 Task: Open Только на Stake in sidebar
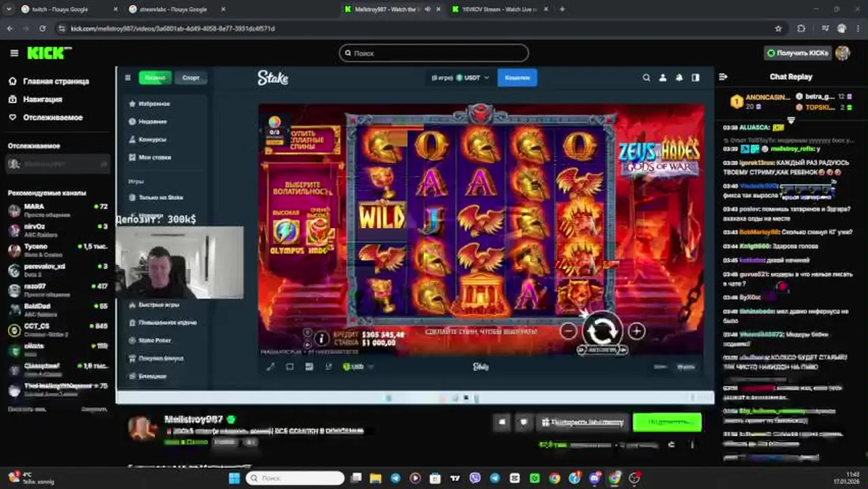[x=160, y=198]
